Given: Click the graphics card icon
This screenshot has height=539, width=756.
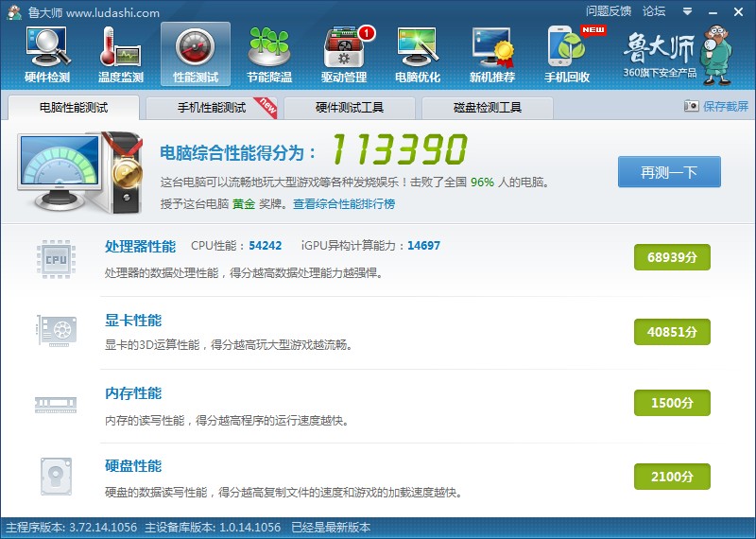Looking at the screenshot, I should [57, 331].
